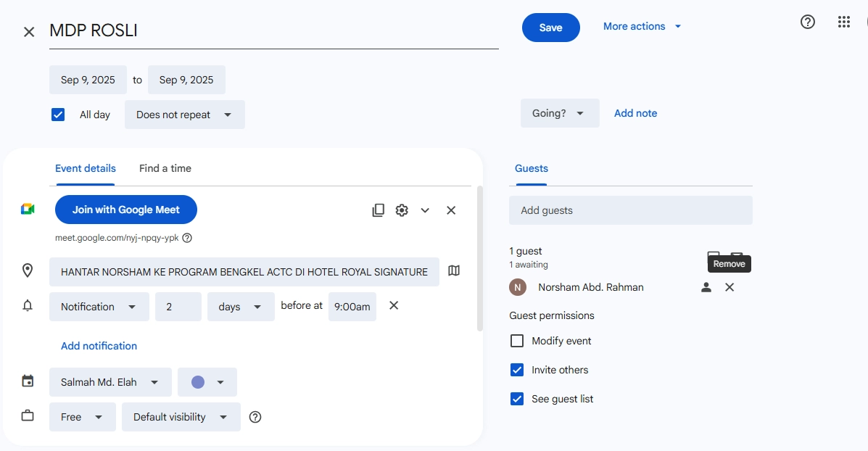Open the Going? RSVP dropdown
This screenshot has width=868, height=451.
click(559, 113)
